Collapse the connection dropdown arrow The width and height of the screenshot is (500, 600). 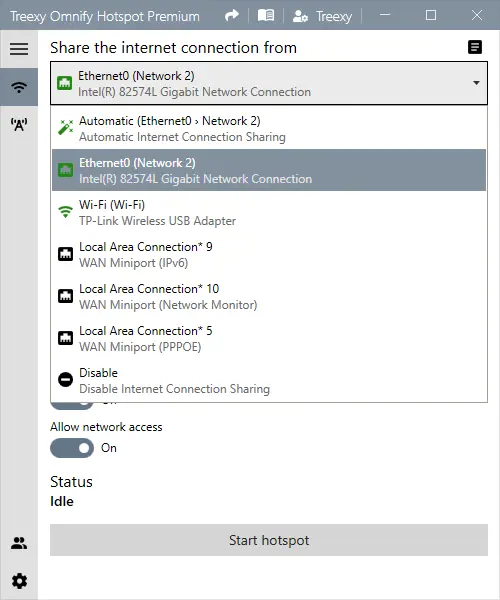476,83
